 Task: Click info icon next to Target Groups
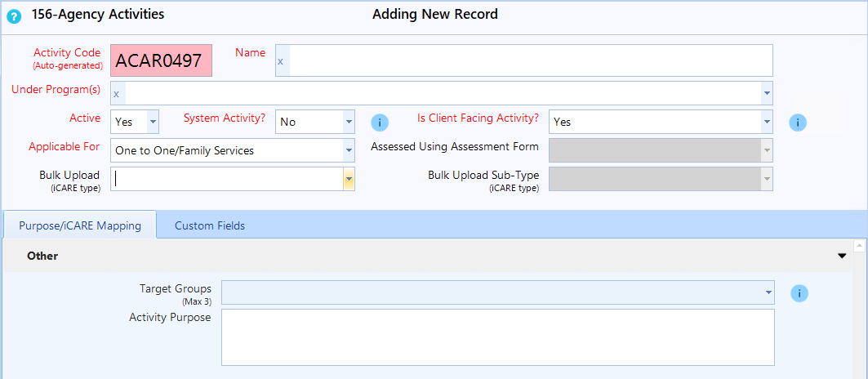coord(799,293)
